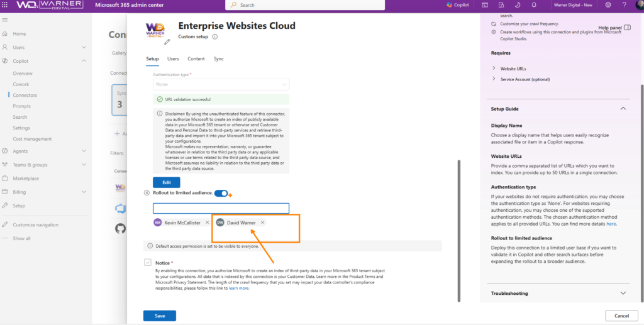
Task: Toggle the Help panel icon
Action: [627, 28]
